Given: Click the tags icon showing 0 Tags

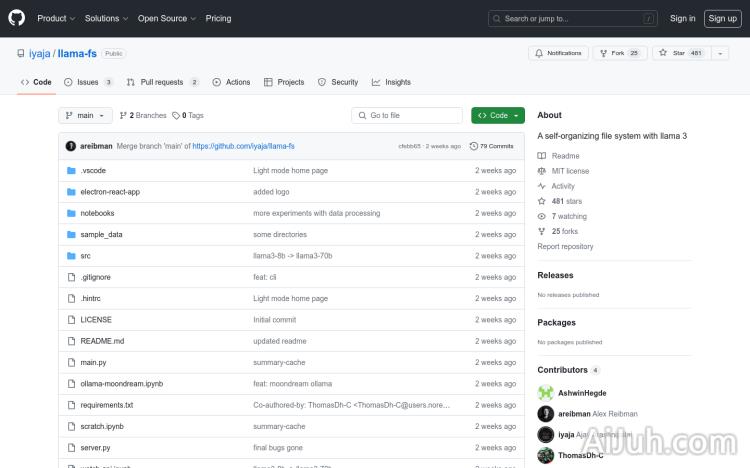Looking at the screenshot, I should pos(176,116).
